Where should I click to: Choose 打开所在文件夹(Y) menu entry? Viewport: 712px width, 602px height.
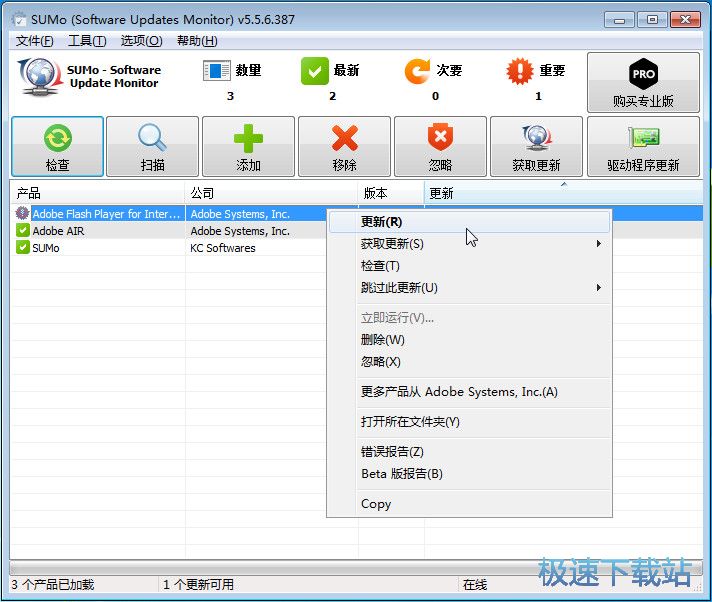coord(469,422)
